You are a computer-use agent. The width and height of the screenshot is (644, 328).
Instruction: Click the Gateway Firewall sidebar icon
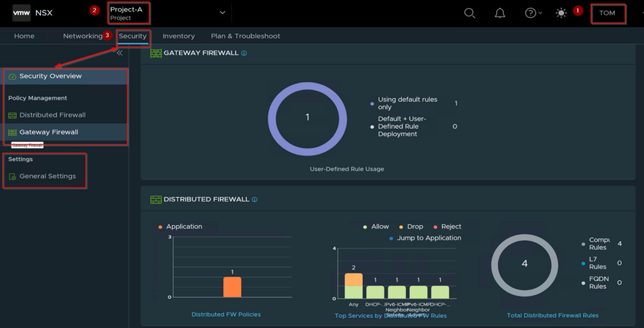tap(12, 132)
